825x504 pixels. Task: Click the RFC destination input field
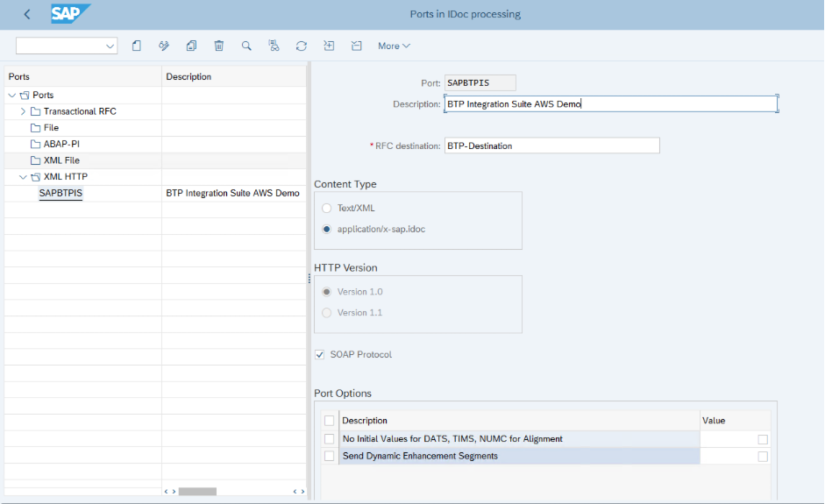(x=552, y=146)
